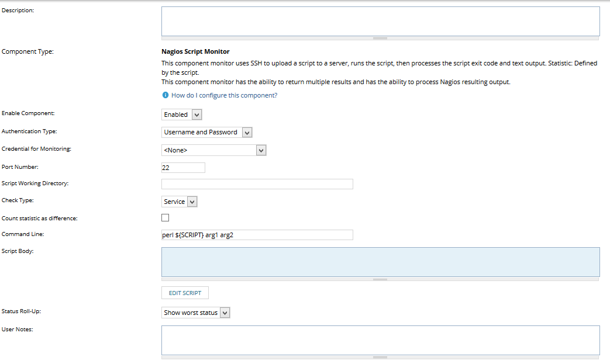Focus the Script Working Directory field
The image size is (610, 364).
click(x=257, y=184)
